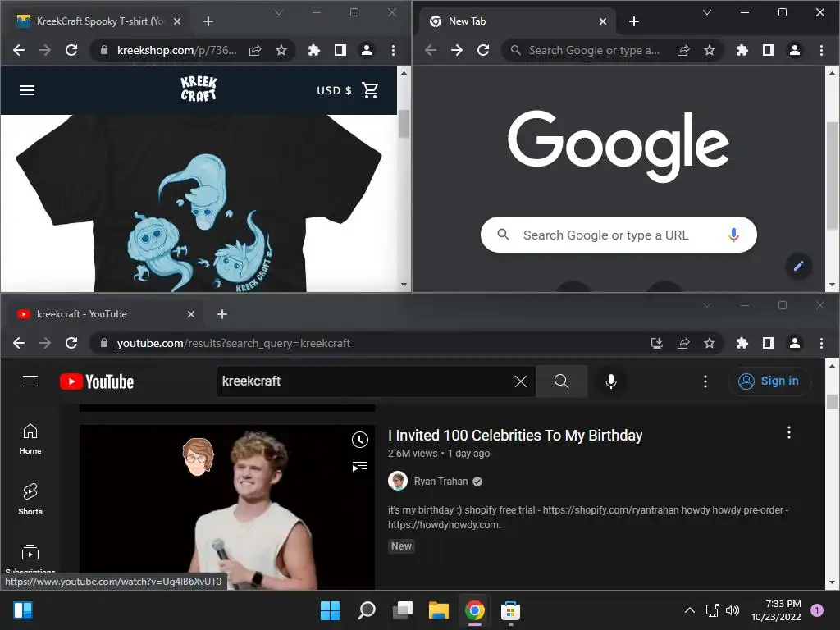Image resolution: width=840 pixels, height=630 pixels.
Task: Click the Ryan Trahan video thumbnail
Action: point(226,507)
